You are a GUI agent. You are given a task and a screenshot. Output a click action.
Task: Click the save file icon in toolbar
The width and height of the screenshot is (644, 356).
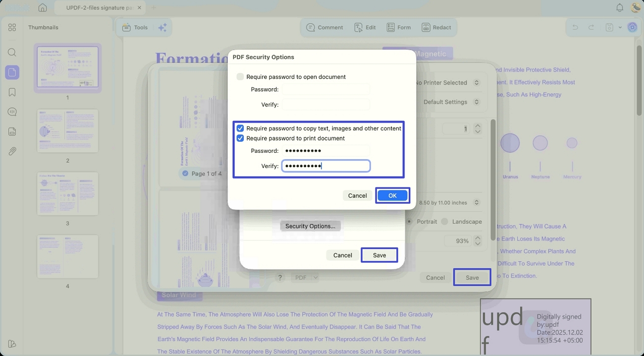tap(609, 28)
